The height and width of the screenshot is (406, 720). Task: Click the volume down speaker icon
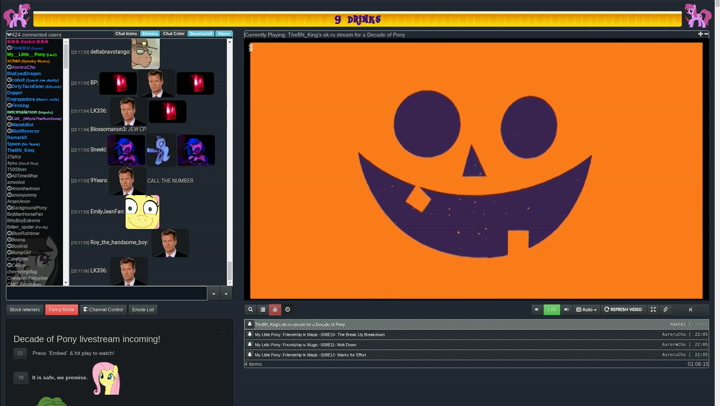[536, 310]
